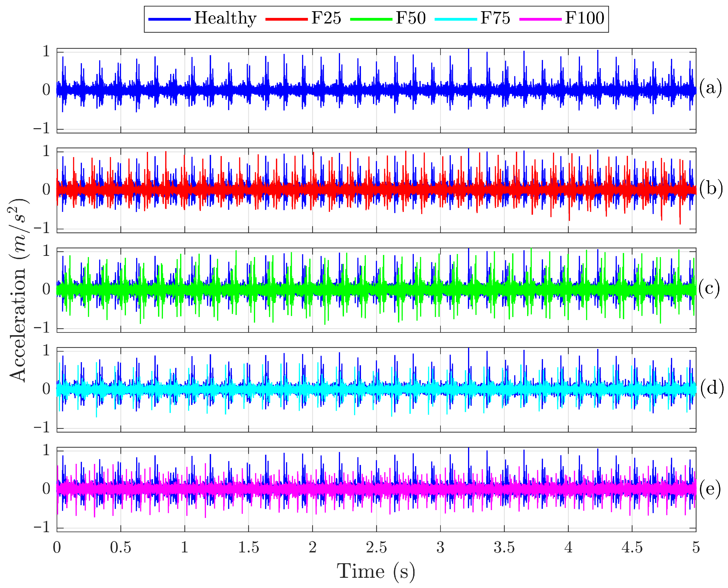The image size is (728, 588).
Task: Click subplot label (b)
Action: point(710,188)
